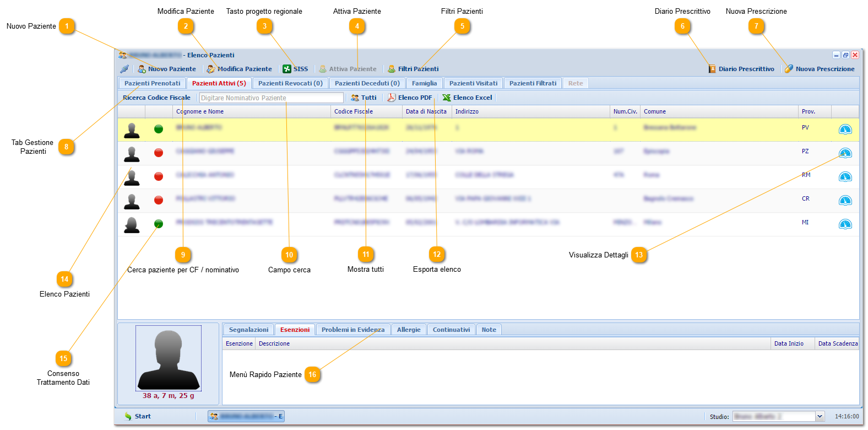Click the red consent dot in PZ row

(159, 153)
